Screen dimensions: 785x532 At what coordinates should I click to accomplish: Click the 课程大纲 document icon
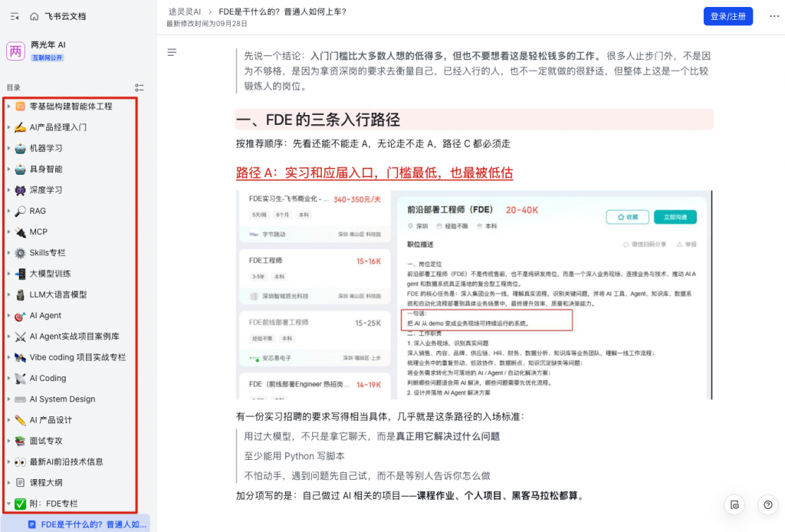pyautogui.click(x=20, y=482)
